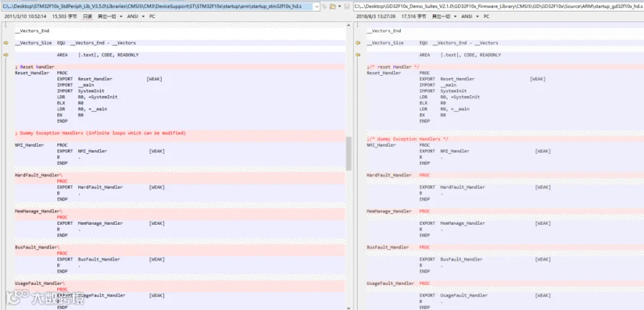Click right gutter arrow at __Vectors_Size line
This screenshot has width=644, height=310.
358,43
